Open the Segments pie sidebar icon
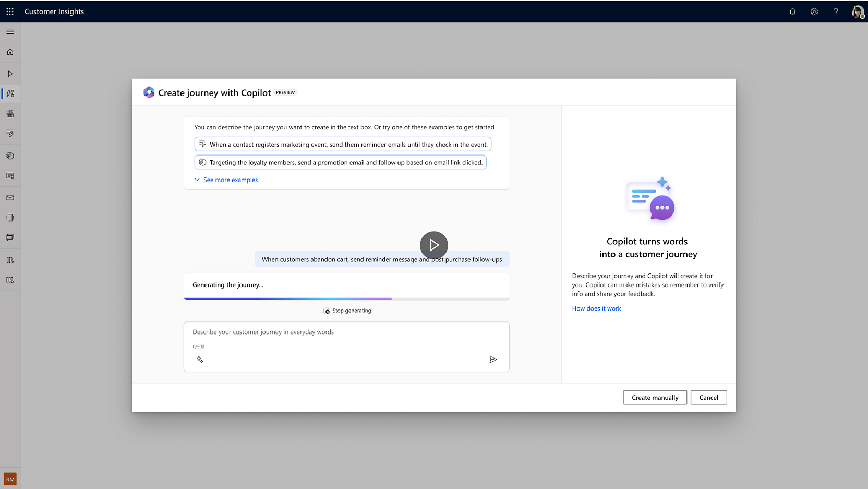 [10, 156]
